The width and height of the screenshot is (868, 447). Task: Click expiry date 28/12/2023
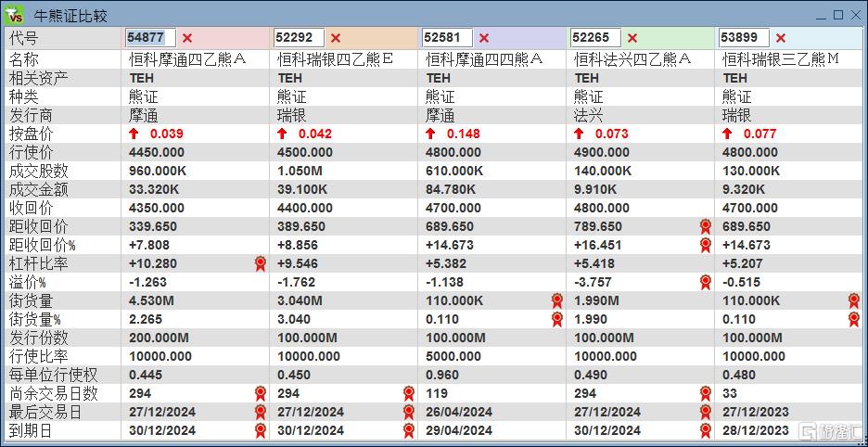(756, 431)
